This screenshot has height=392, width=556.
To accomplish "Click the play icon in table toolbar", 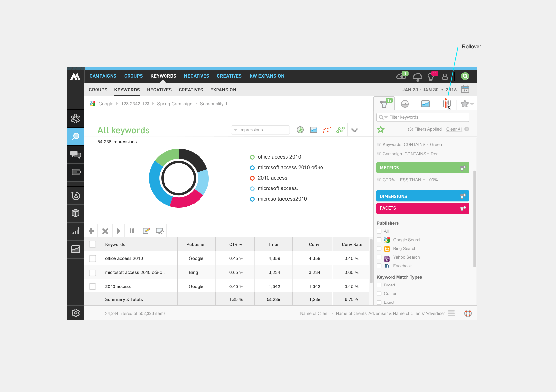I will pyautogui.click(x=119, y=231).
